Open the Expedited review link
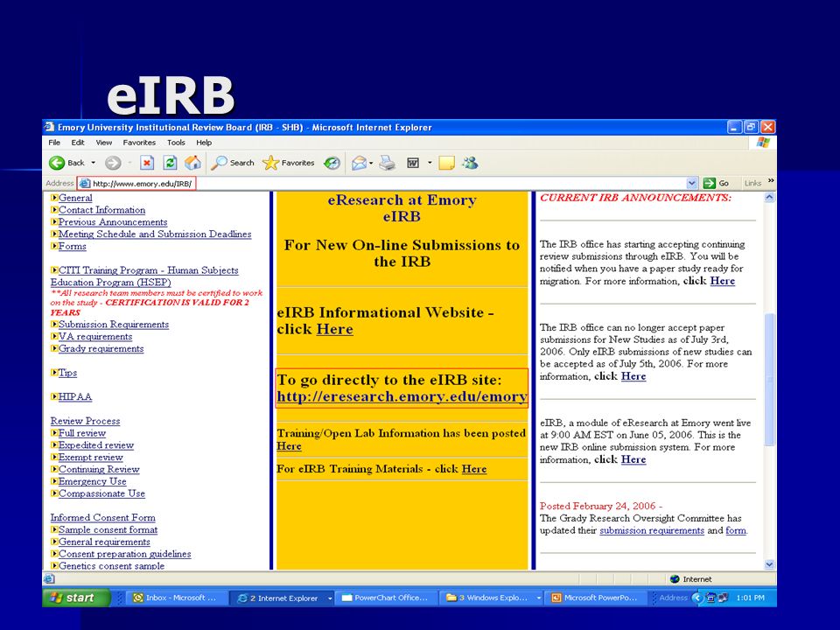840x630 pixels. 96,445
